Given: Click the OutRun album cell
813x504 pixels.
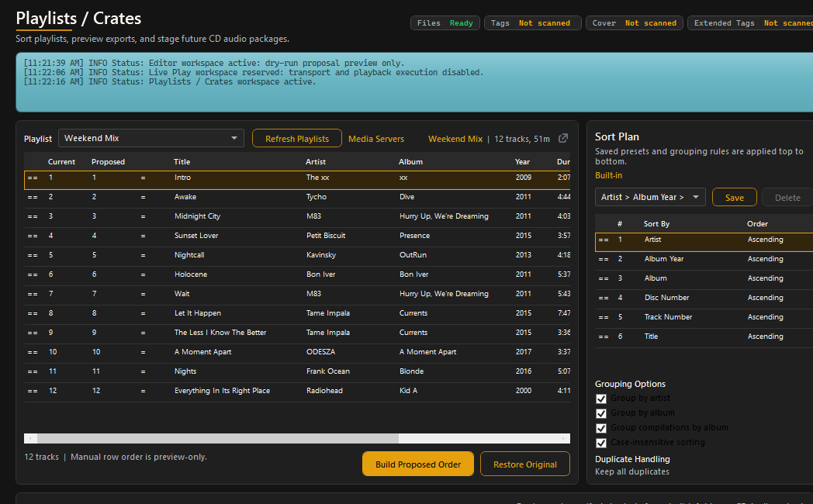Looking at the screenshot, I should pos(413,255).
